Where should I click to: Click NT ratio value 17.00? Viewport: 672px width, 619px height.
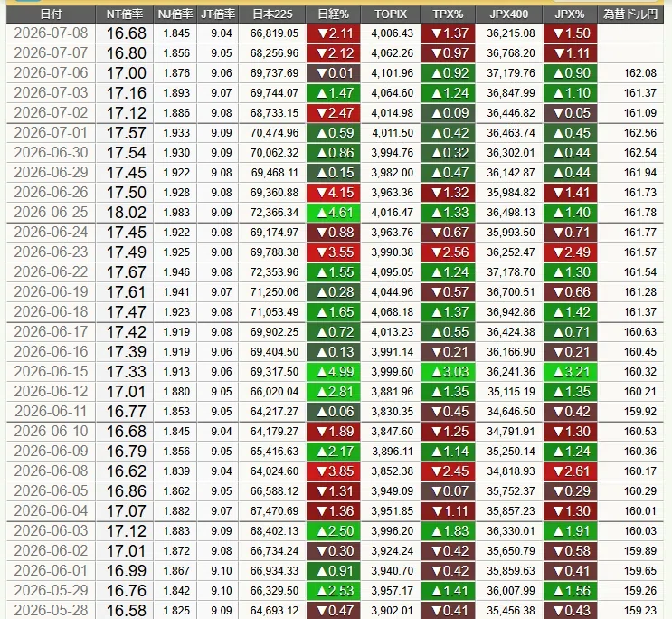[126, 73]
